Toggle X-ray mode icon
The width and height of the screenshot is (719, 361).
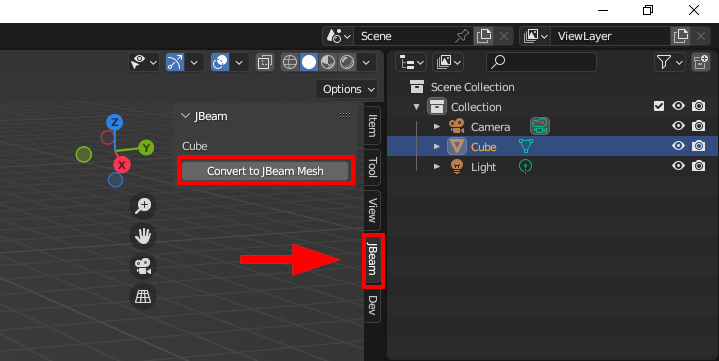pos(265,62)
